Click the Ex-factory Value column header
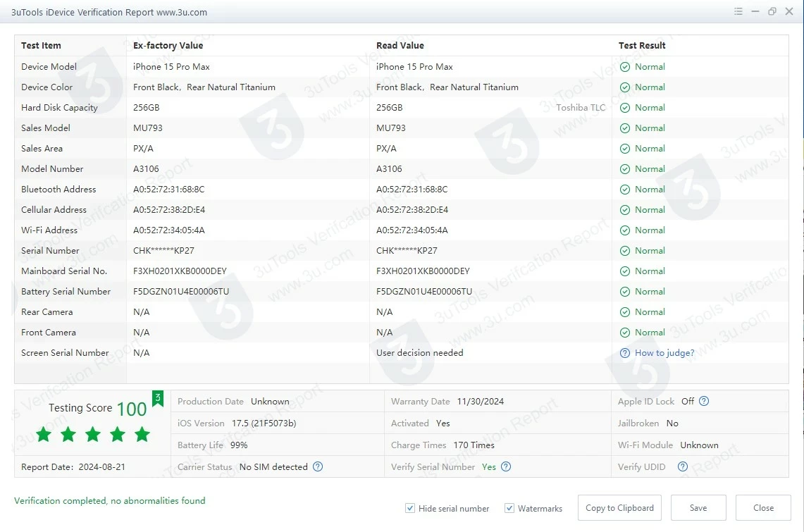 point(168,46)
